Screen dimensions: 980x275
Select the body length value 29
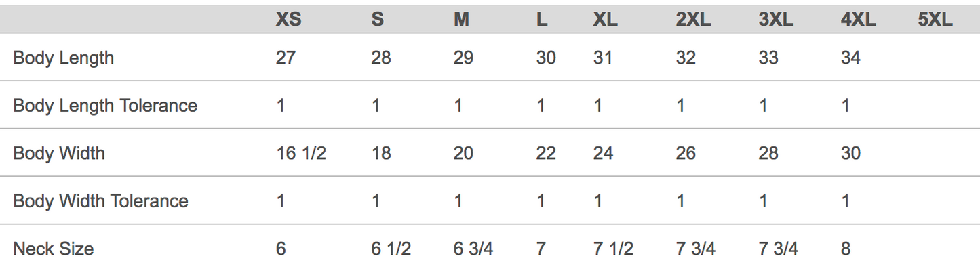(463, 58)
